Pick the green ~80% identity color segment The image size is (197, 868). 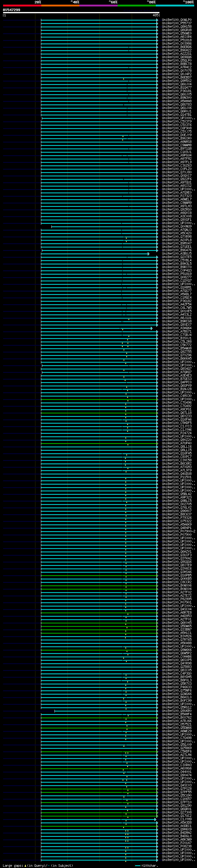point(137,6)
